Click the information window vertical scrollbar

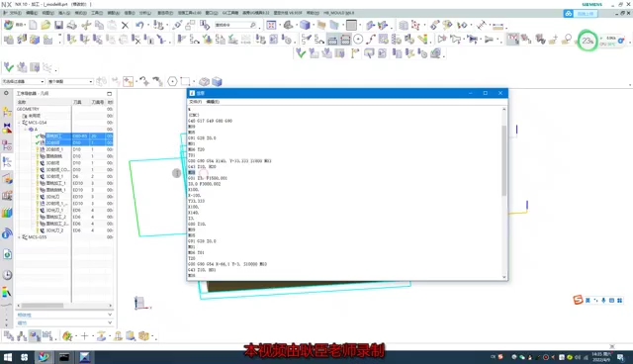point(504,192)
